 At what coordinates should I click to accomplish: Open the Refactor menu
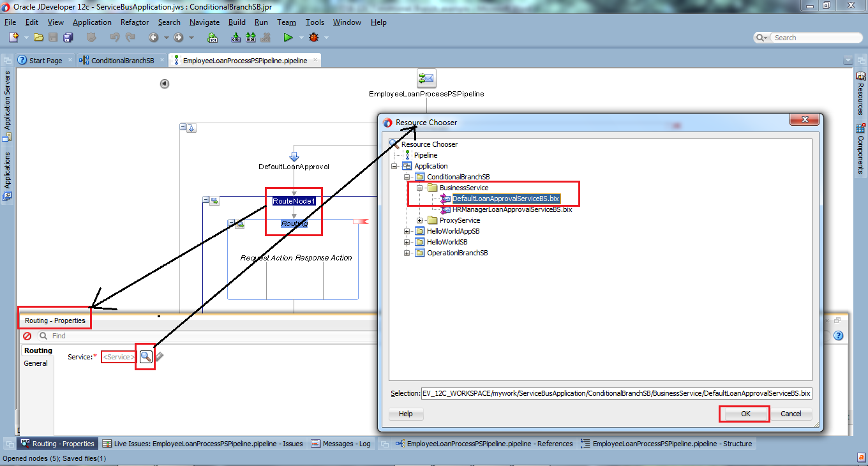135,22
